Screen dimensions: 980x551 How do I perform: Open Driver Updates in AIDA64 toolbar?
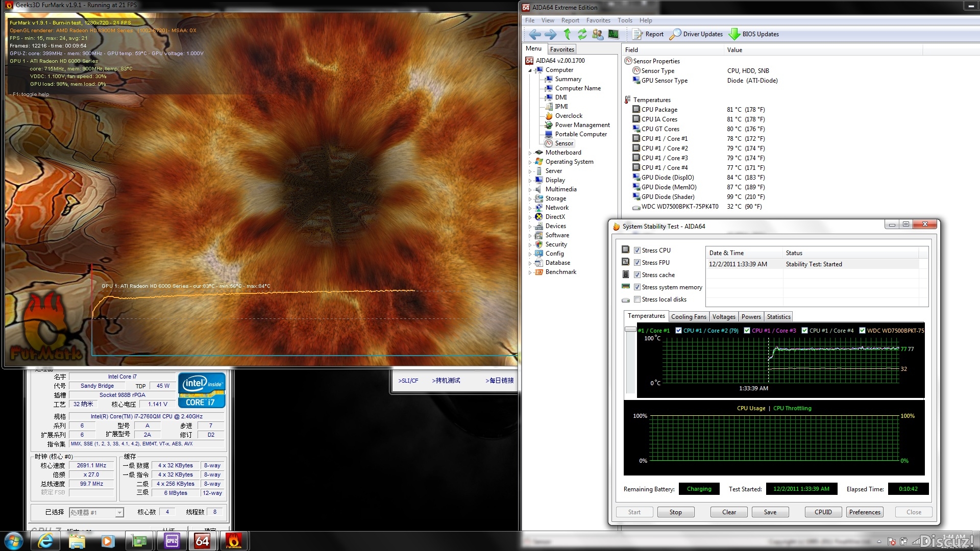tap(696, 34)
